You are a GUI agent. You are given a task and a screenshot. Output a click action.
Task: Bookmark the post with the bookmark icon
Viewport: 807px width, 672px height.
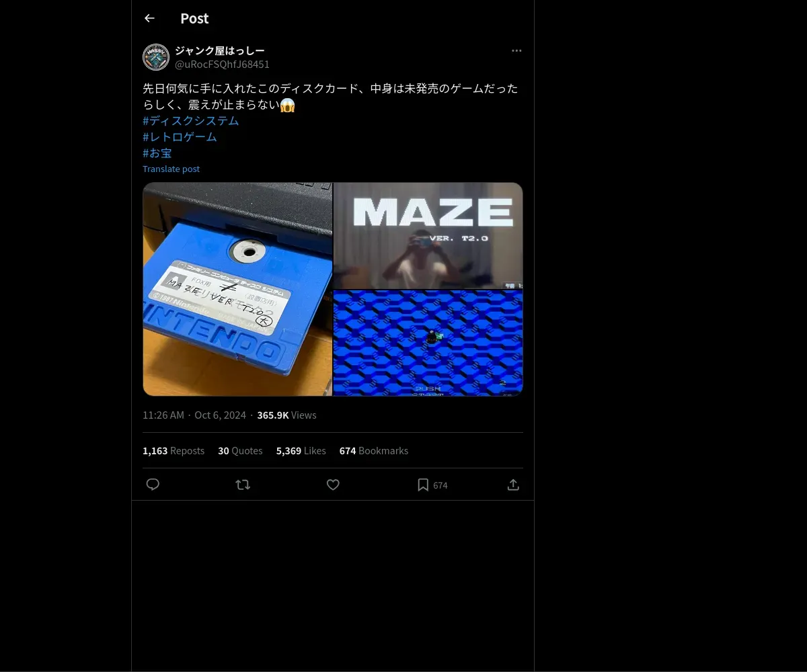(423, 485)
